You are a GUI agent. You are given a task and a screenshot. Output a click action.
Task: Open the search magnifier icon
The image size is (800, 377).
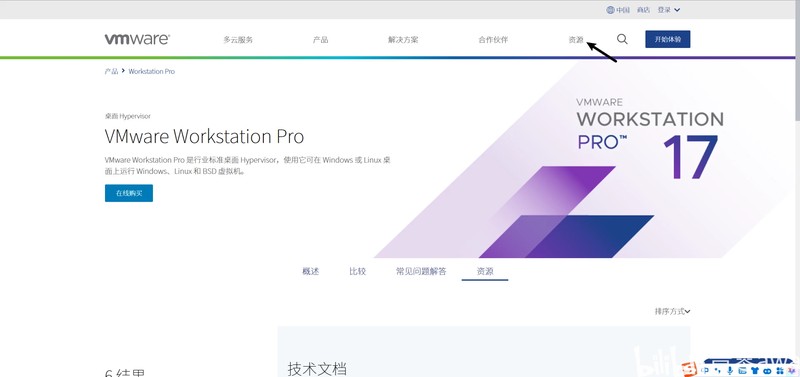622,39
